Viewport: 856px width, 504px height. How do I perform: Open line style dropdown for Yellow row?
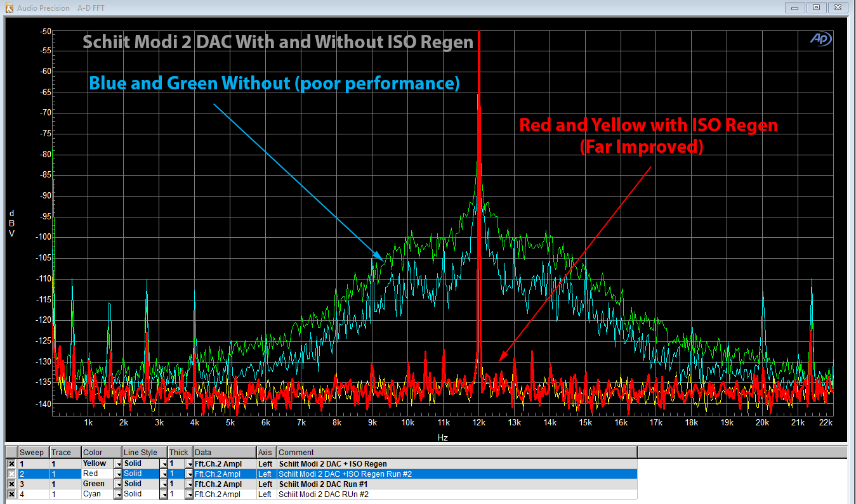click(x=164, y=464)
